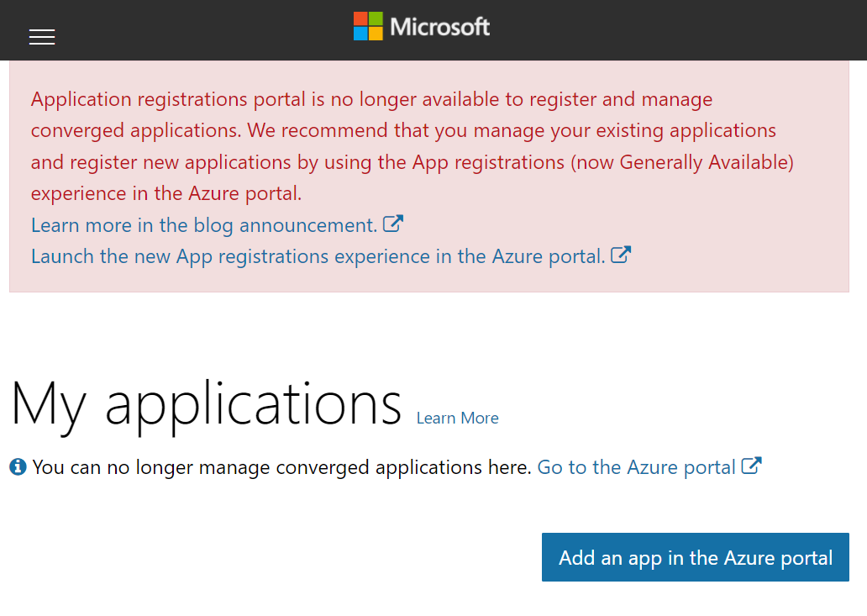Click the 'experience in the Azure portal.' red text line
Screen dimensions: 867x616
pyautogui.click(x=166, y=193)
